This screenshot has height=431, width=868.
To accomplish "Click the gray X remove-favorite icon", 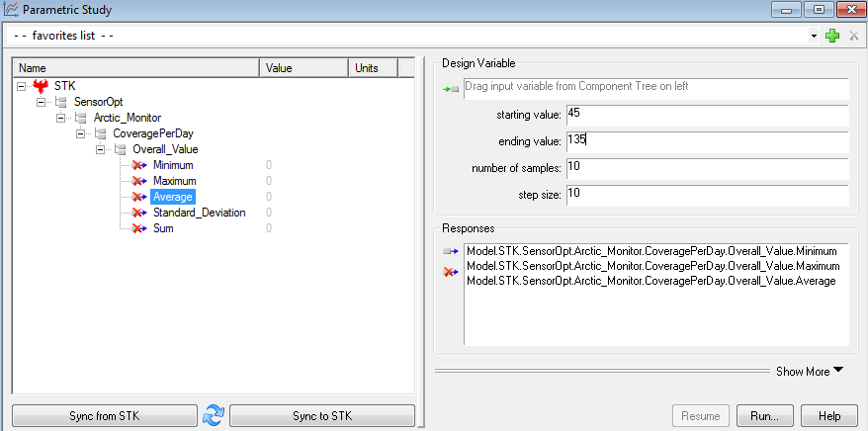I will pyautogui.click(x=852, y=36).
